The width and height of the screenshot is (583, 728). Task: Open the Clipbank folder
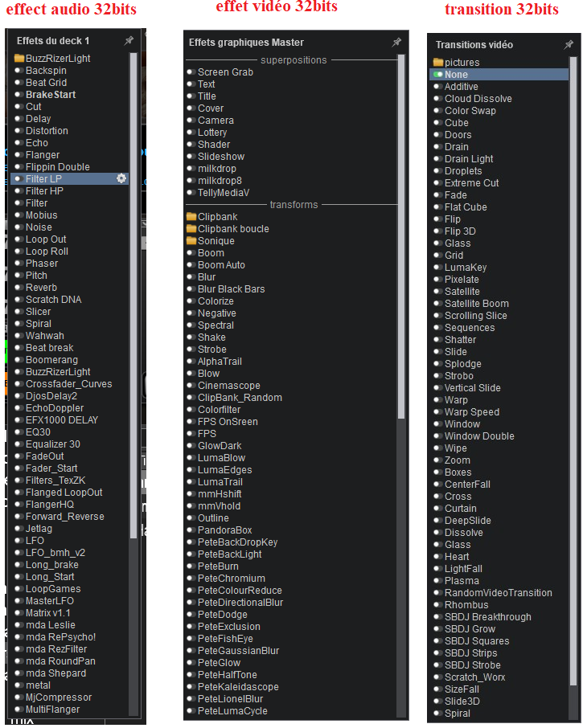tap(211, 217)
